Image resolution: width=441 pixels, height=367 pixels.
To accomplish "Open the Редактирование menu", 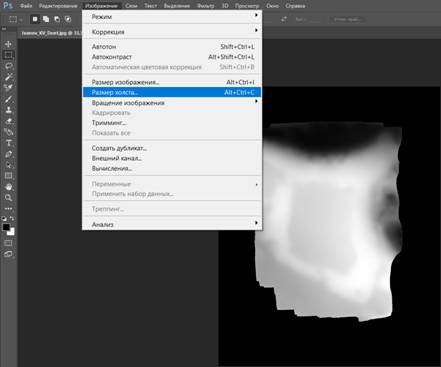I will coord(58,6).
